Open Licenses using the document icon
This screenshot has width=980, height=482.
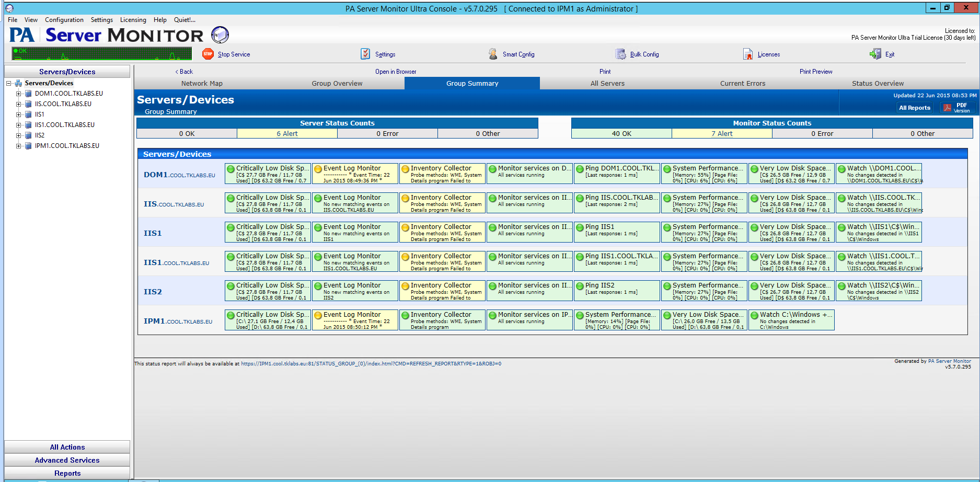[x=747, y=54]
